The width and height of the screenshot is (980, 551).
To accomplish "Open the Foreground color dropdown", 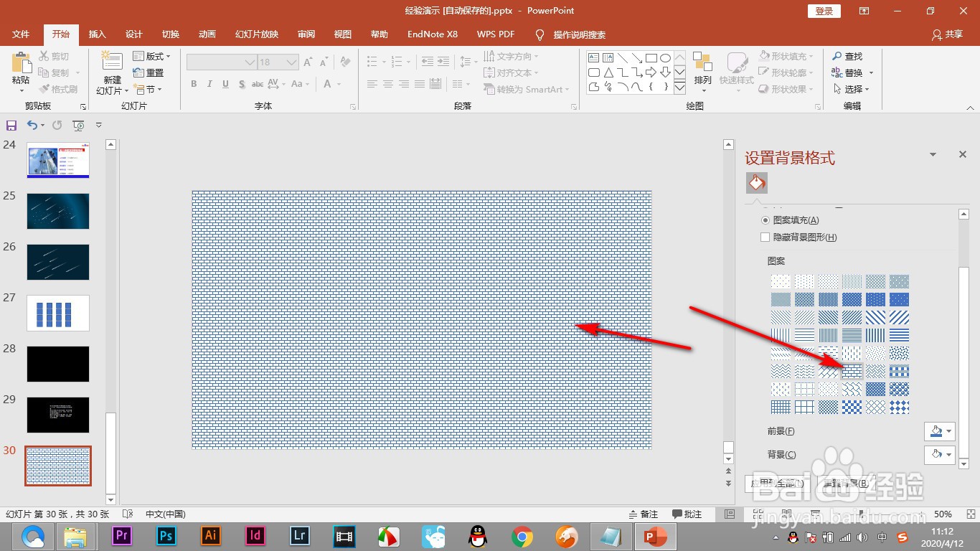I will (941, 431).
